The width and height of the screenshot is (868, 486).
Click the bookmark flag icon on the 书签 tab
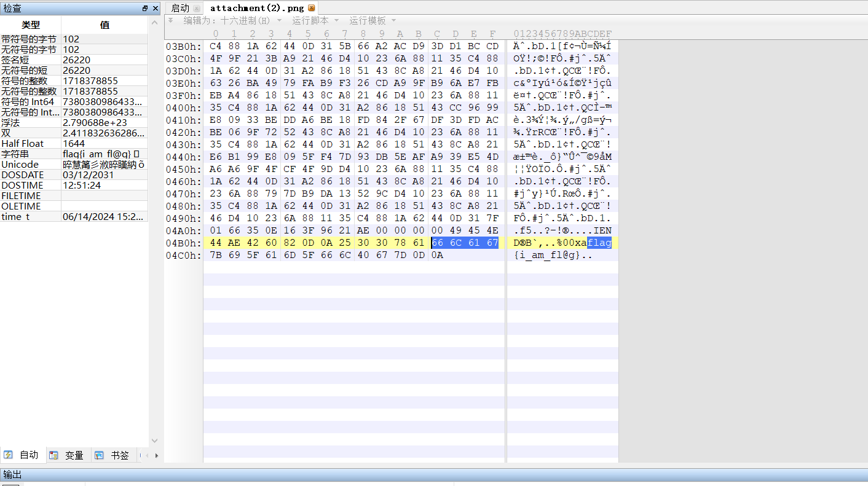pos(100,455)
